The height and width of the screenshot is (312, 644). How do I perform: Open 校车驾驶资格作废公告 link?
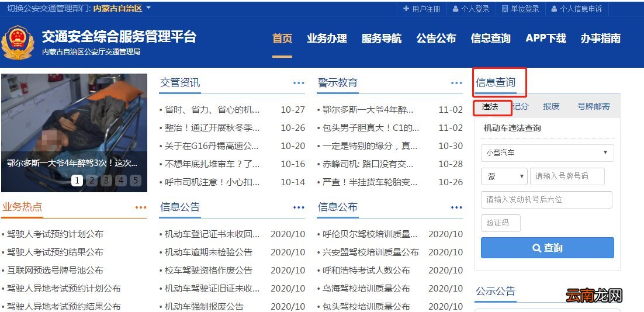(208, 270)
